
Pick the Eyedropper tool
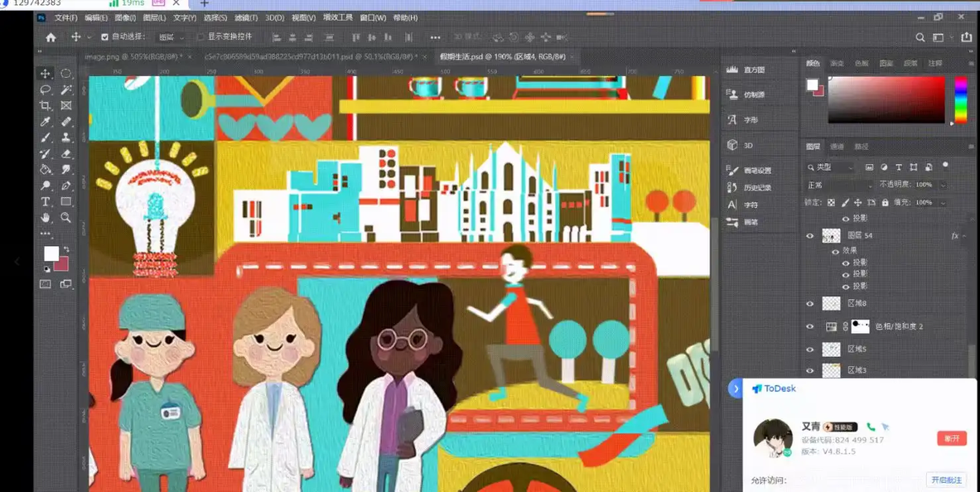pyautogui.click(x=46, y=122)
